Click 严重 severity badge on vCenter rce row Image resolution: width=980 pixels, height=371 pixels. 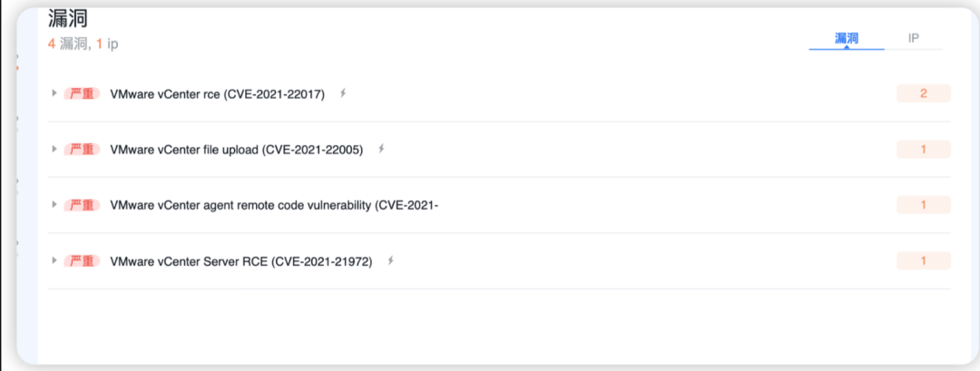82,94
